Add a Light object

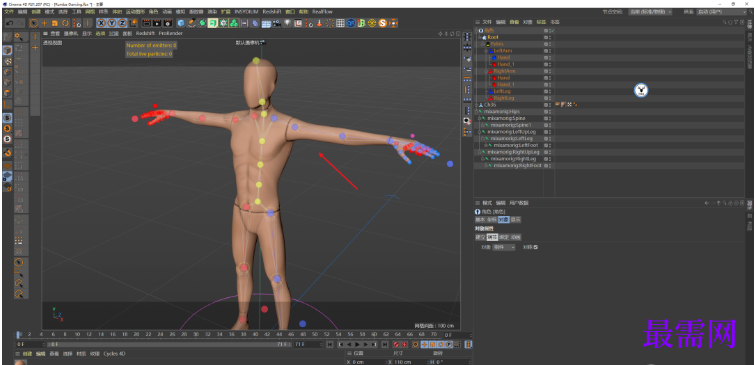pos(287,23)
